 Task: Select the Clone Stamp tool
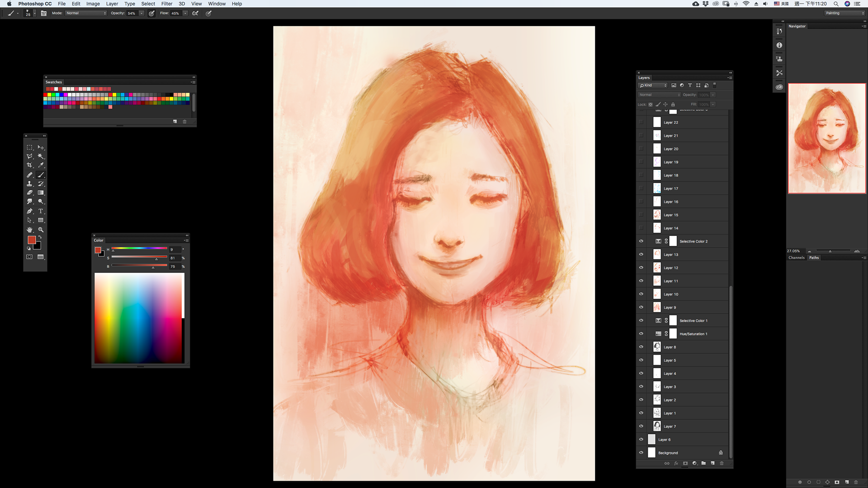(29, 184)
